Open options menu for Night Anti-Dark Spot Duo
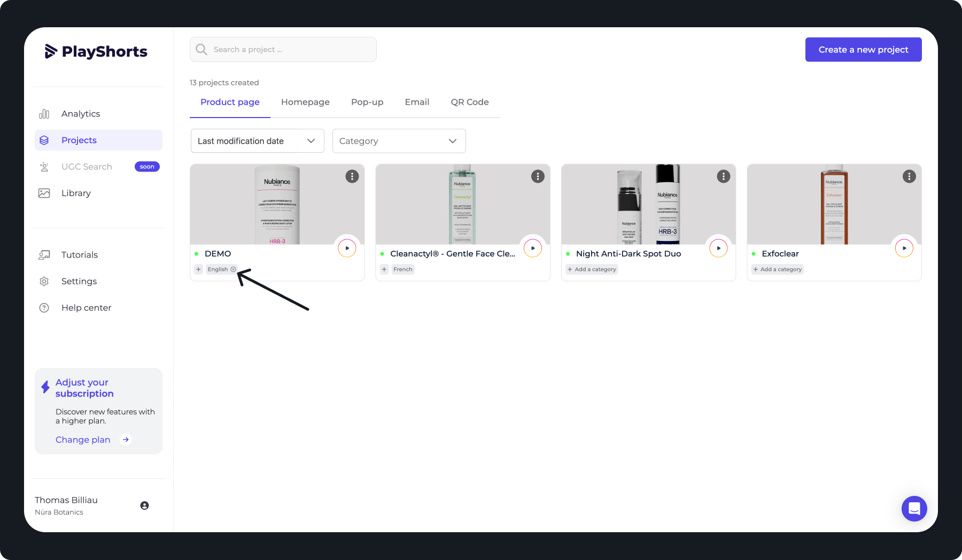The image size is (962, 560). (x=724, y=176)
